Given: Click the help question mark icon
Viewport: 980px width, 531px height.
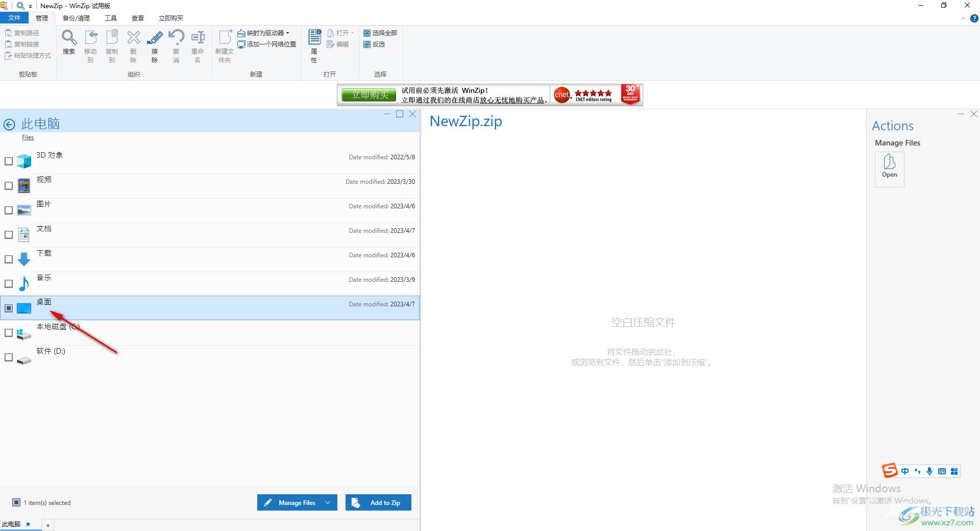Looking at the screenshot, I should (x=974, y=18).
